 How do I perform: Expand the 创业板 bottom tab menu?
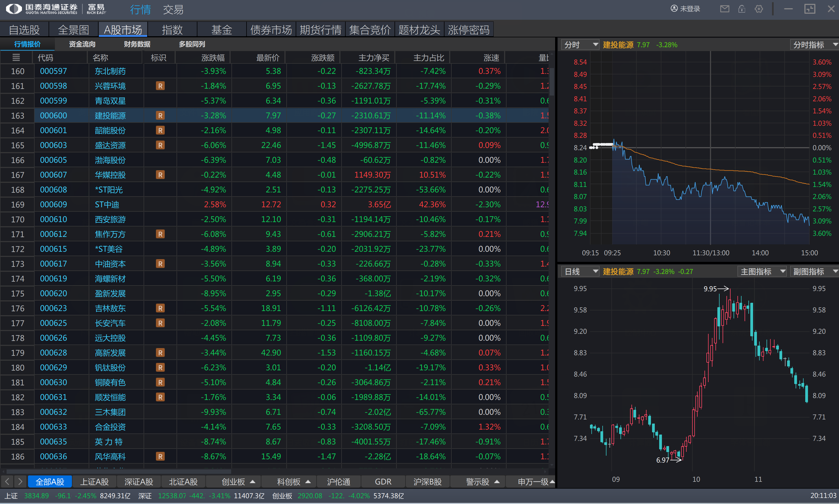click(x=252, y=481)
